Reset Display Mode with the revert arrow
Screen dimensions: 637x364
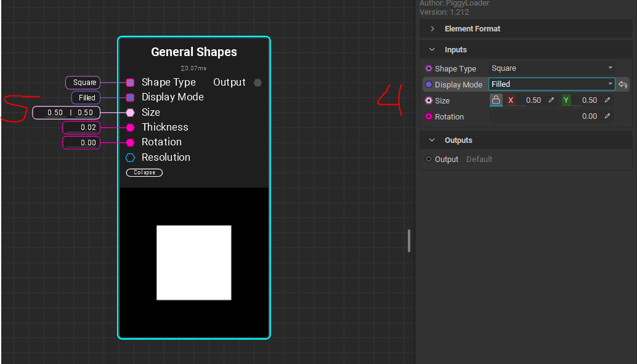(x=623, y=85)
